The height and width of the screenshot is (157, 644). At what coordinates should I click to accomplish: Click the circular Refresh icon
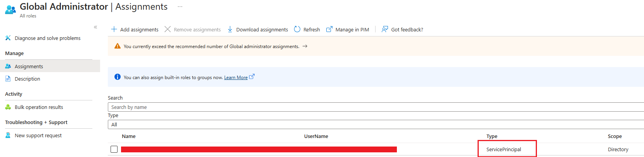[x=297, y=29]
